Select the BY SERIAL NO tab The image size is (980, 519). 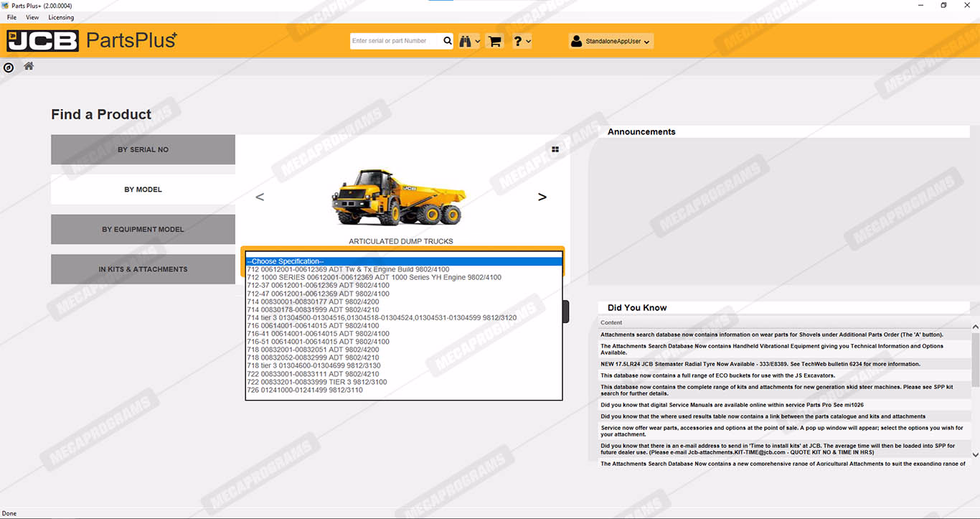(x=143, y=149)
